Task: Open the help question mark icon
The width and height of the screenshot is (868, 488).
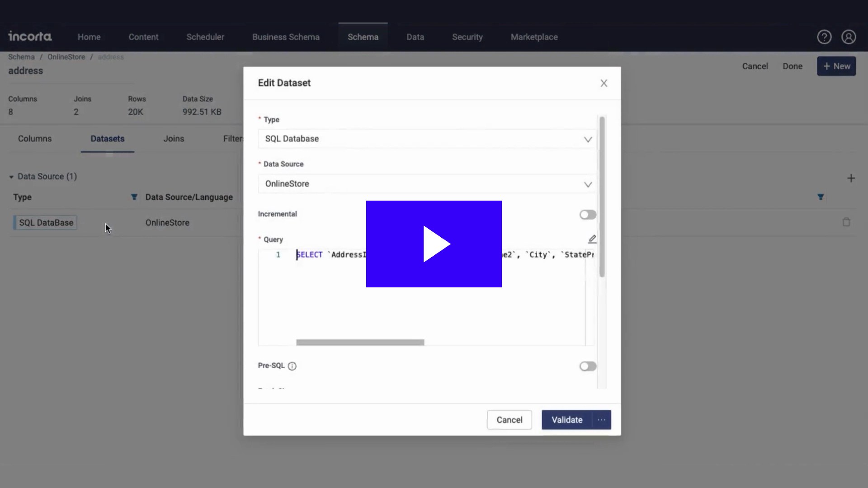Action: (x=824, y=37)
